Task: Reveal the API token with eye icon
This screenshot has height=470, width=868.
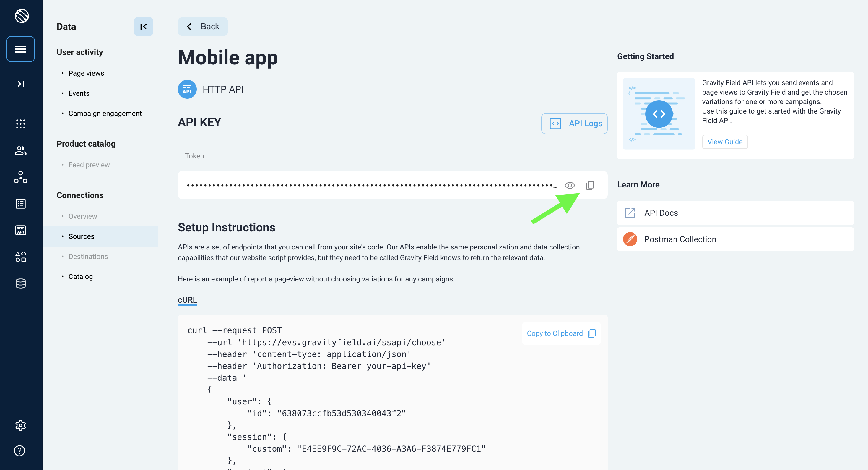Action: pyautogui.click(x=569, y=185)
